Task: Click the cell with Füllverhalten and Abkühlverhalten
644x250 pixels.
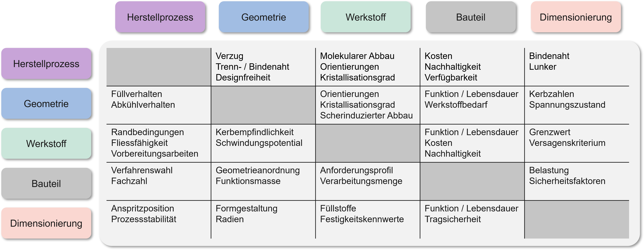Action: [x=159, y=105]
